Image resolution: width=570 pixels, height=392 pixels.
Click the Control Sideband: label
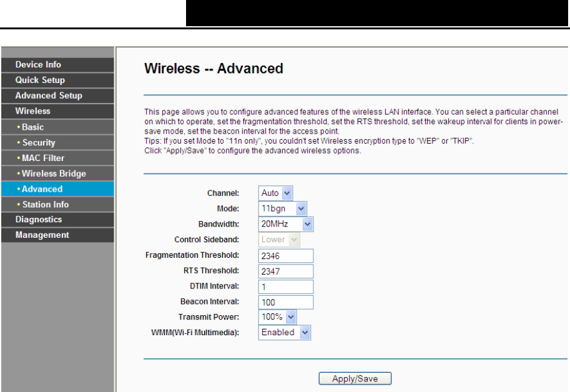coord(207,240)
